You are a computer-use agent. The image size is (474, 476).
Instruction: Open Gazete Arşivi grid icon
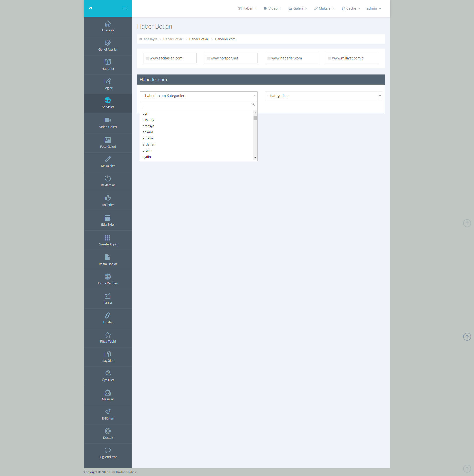[108, 238]
